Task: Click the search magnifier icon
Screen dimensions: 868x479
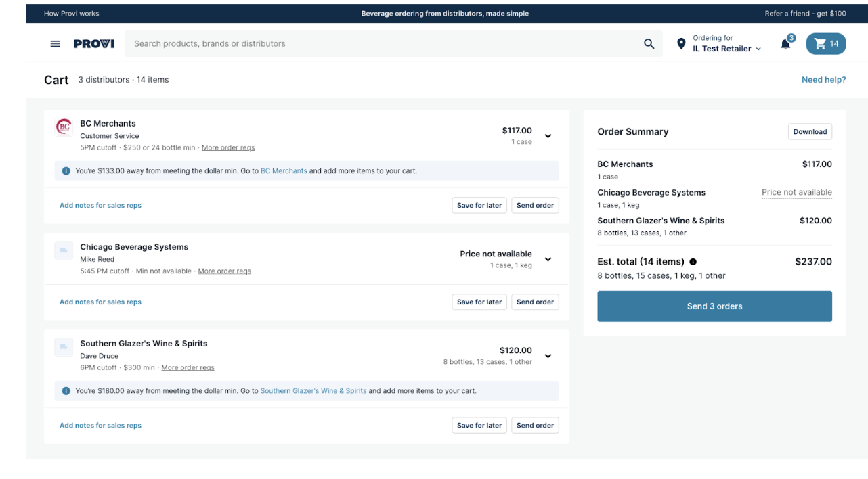Action: (x=649, y=43)
